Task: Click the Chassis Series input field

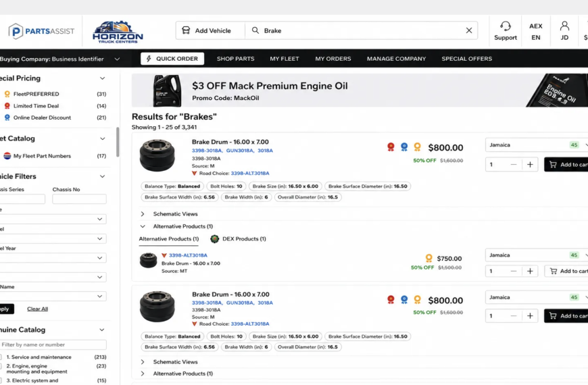Action: pyautogui.click(x=22, y=199)
